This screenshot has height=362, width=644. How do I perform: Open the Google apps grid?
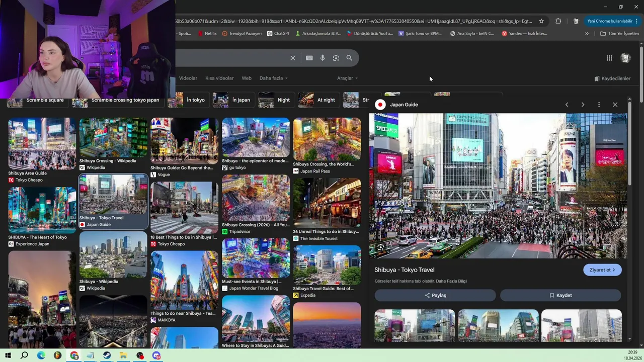609,58
